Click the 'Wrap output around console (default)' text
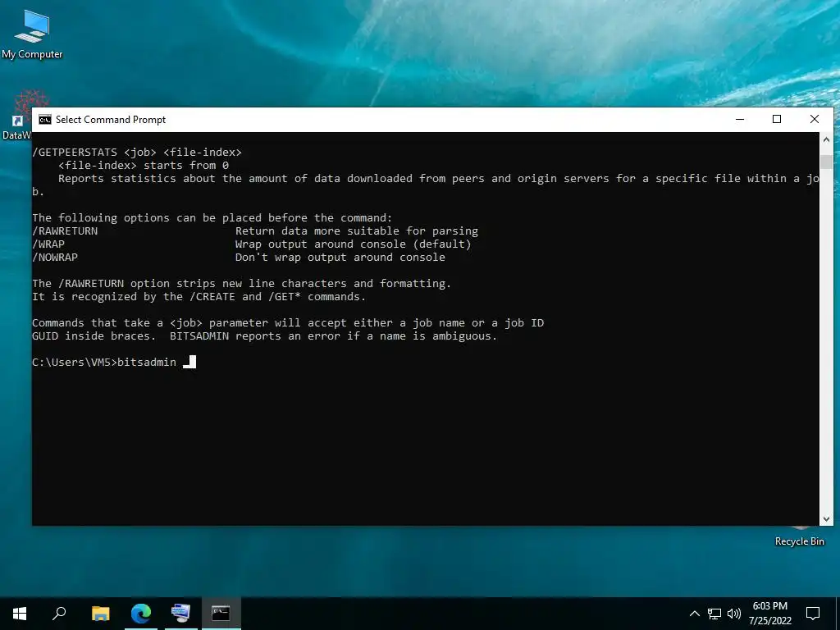The image size is (840, 630). click(353, 244)
